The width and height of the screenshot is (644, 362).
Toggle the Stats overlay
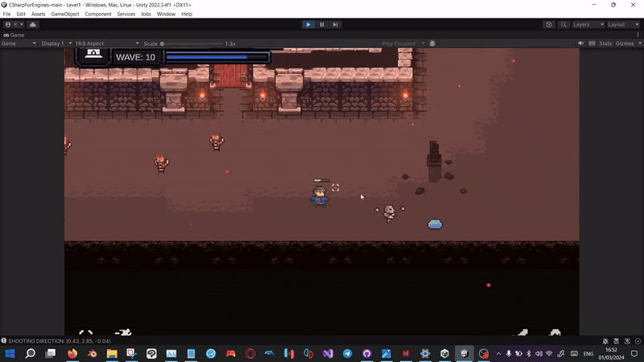pos(605,43)
